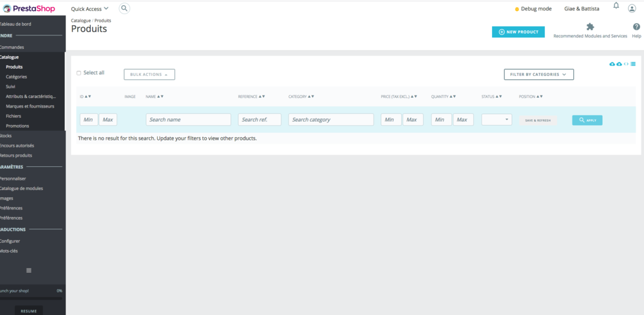This screenshot has width=644, height=315.
Task: Click the Catalogue breadcrumb link
Action: [x=81, y=21]
